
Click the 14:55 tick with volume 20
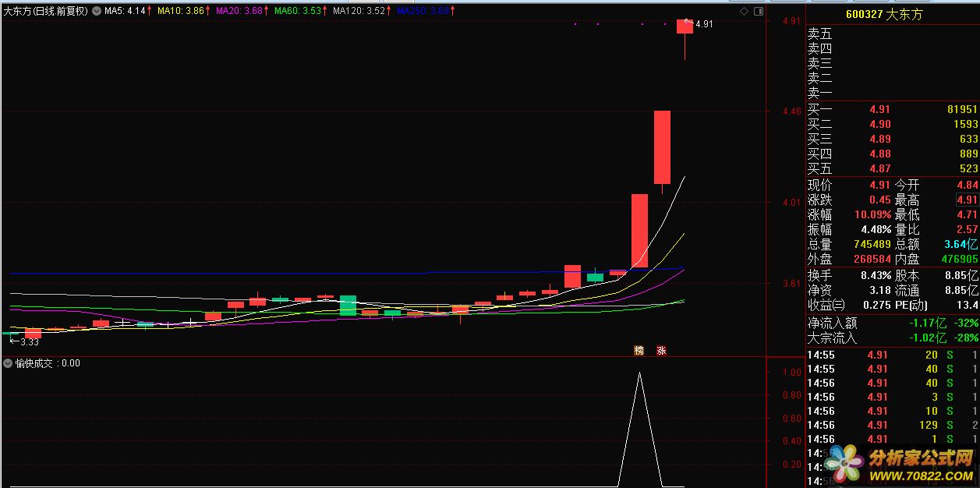tap(892, 355)
